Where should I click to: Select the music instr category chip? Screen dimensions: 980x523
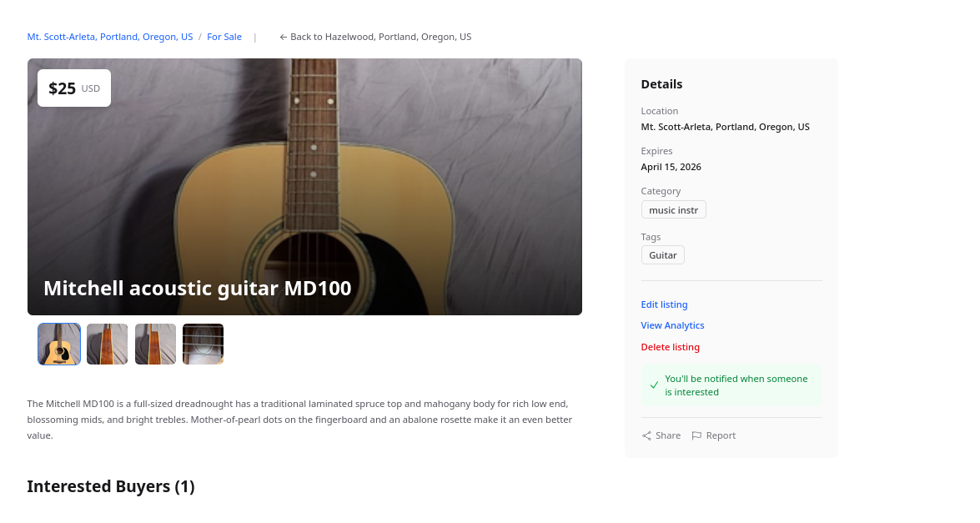click(673, 209)
